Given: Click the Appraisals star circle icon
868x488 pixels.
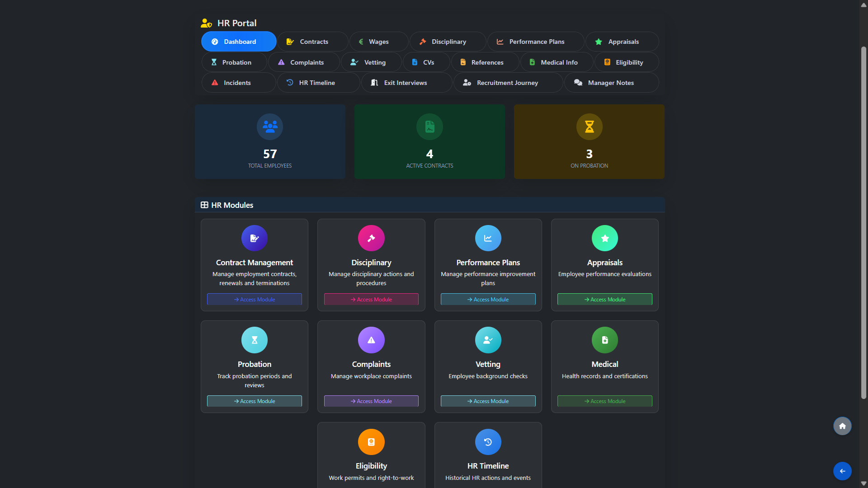Looking at the screenshot, I should pos(605,238).
